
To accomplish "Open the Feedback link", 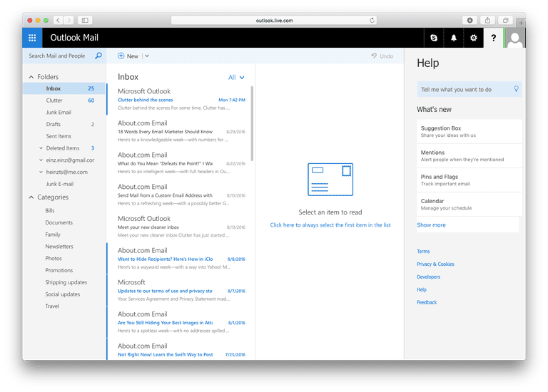I will [x=427, y=302].
